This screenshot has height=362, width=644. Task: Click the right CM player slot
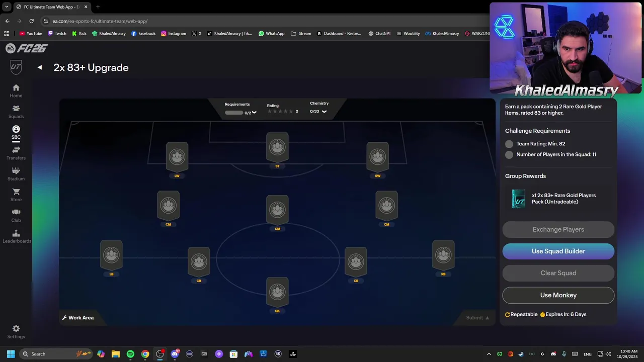coord(386,206)
